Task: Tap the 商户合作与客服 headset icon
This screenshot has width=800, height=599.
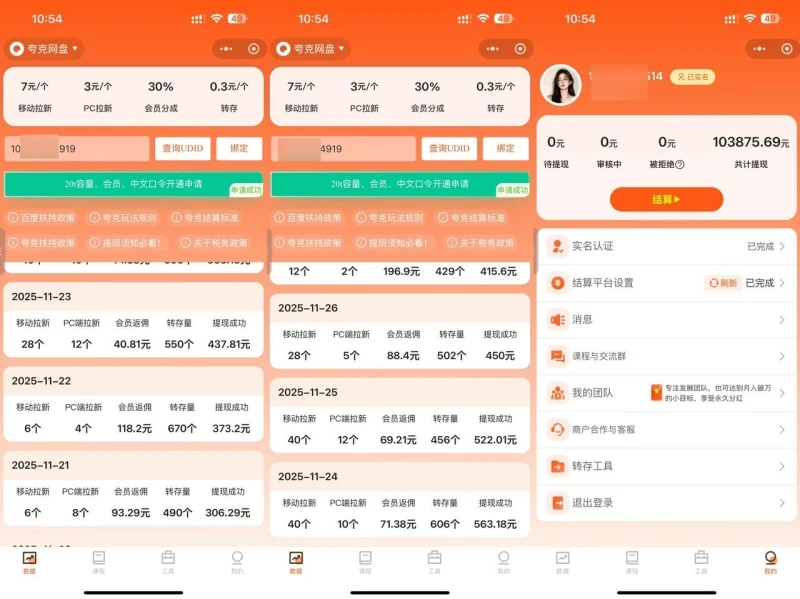Action: click(x=557, y=430)
